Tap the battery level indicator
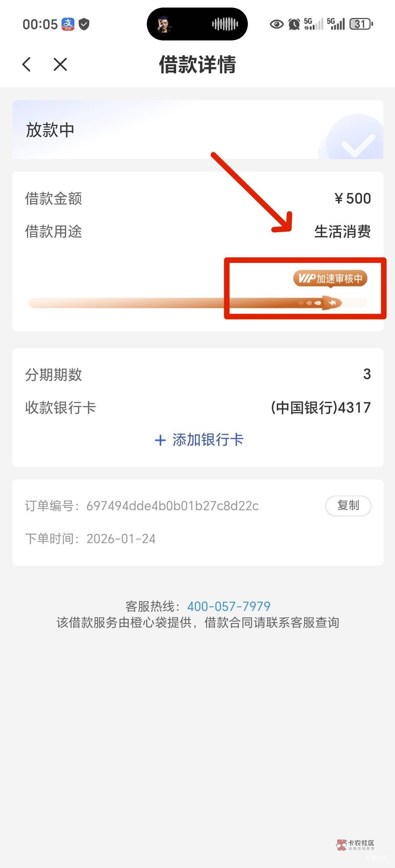Viewport: 395px width, 868px height. pos(361,24)
